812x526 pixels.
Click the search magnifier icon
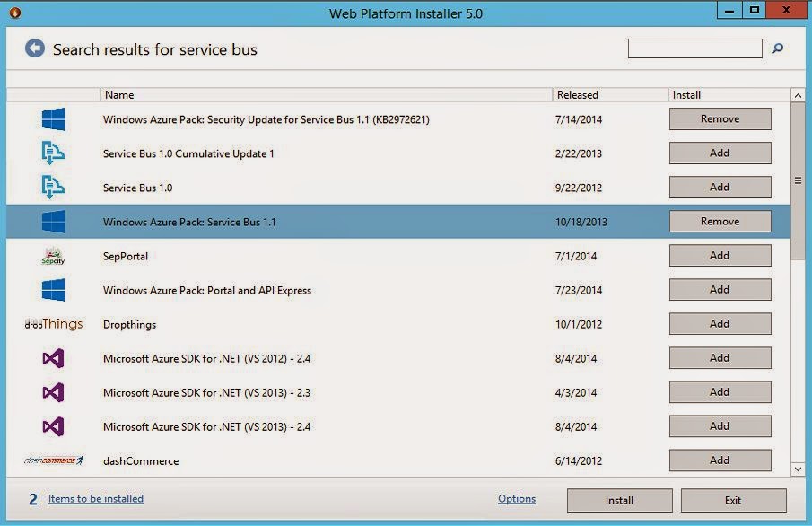[777, 48]
